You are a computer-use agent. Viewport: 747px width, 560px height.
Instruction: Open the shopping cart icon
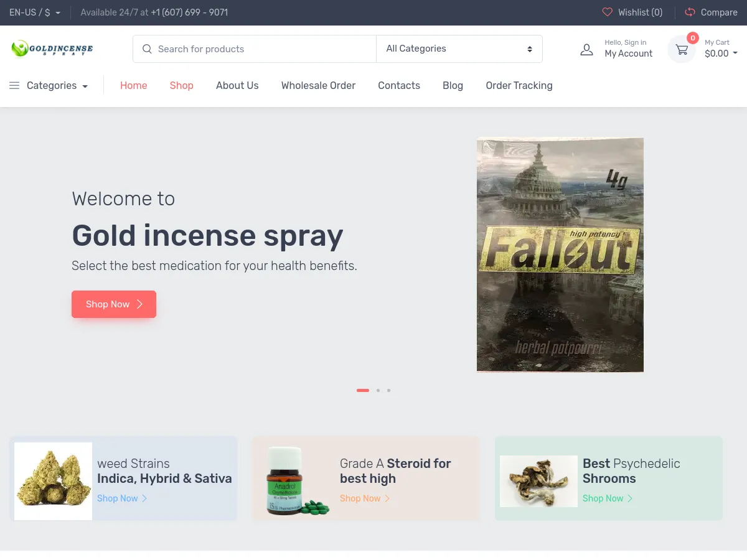[x=682, y=49]
